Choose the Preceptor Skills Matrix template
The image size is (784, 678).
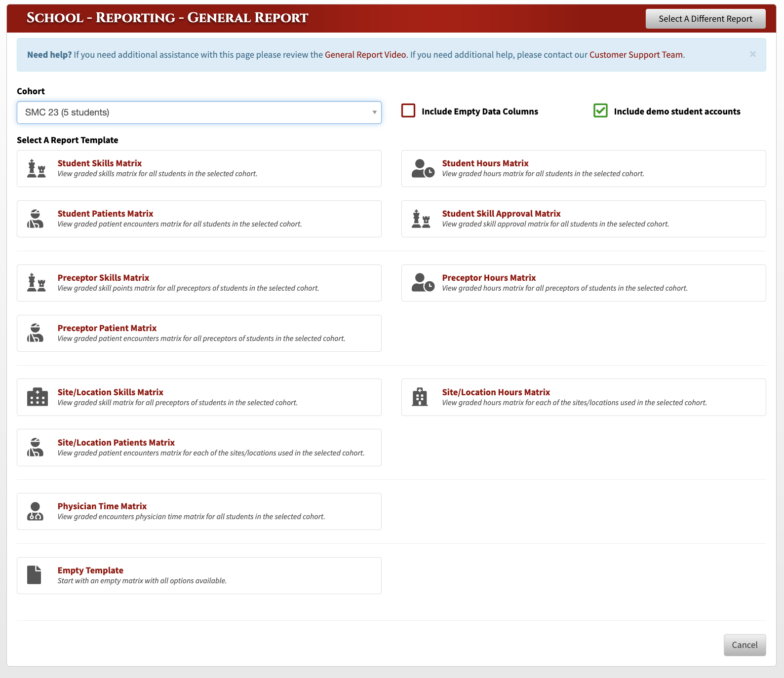pos(199,283)
